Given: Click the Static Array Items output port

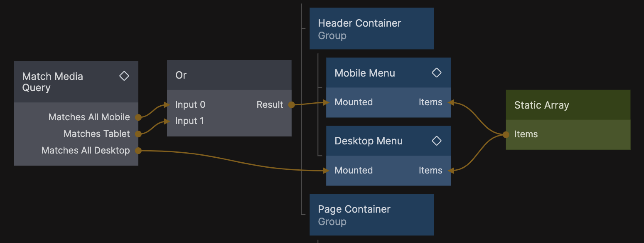Looking at the screenshot, I should [506, 134].
